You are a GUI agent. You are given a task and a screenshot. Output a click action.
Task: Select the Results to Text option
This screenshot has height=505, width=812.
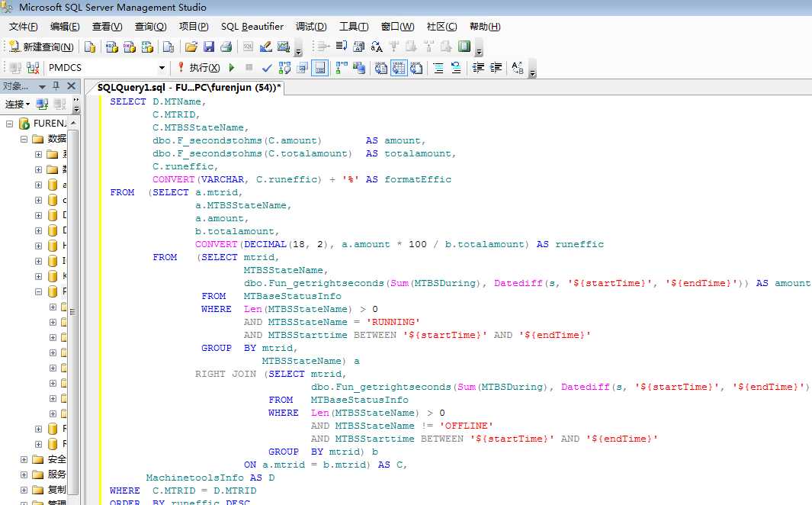tap(381, 67)
